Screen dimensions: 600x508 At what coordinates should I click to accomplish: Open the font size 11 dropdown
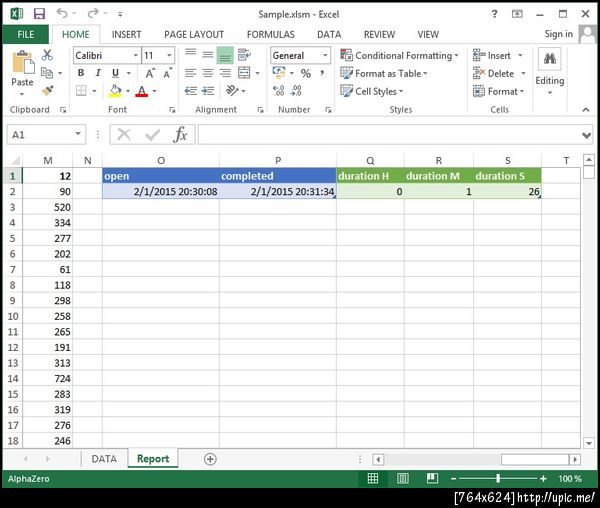(169, 55)
